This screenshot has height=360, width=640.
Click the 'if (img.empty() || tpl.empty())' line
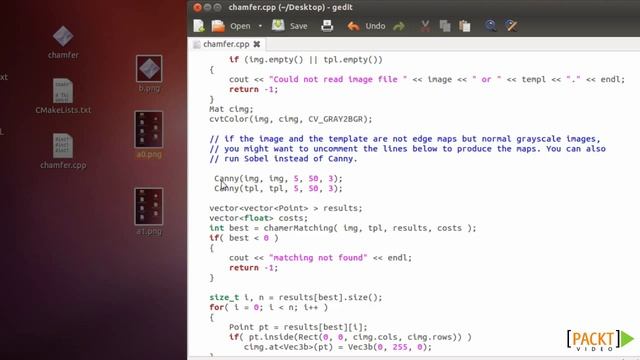(306, 60)
